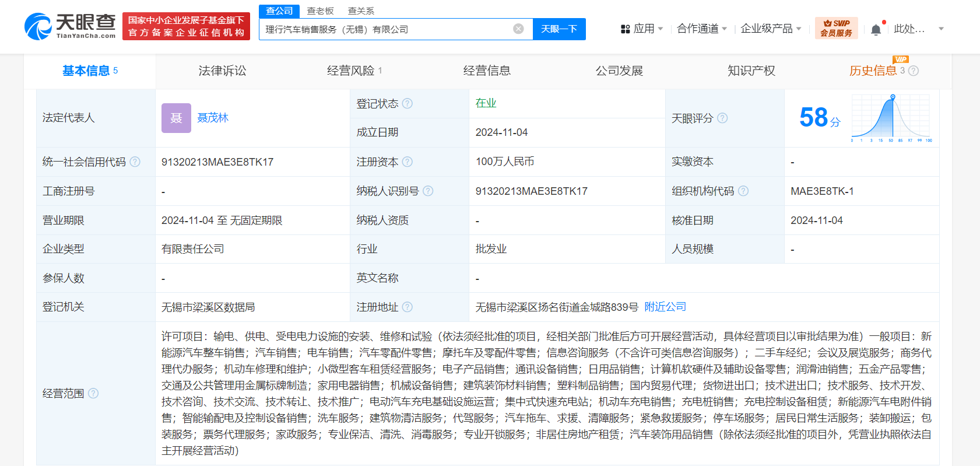Select credit code 91320213MAE3E8TK17 in 统一社会信用代码 row
The width and height of the screenshot is (980, 466).
tap(217, 162)
